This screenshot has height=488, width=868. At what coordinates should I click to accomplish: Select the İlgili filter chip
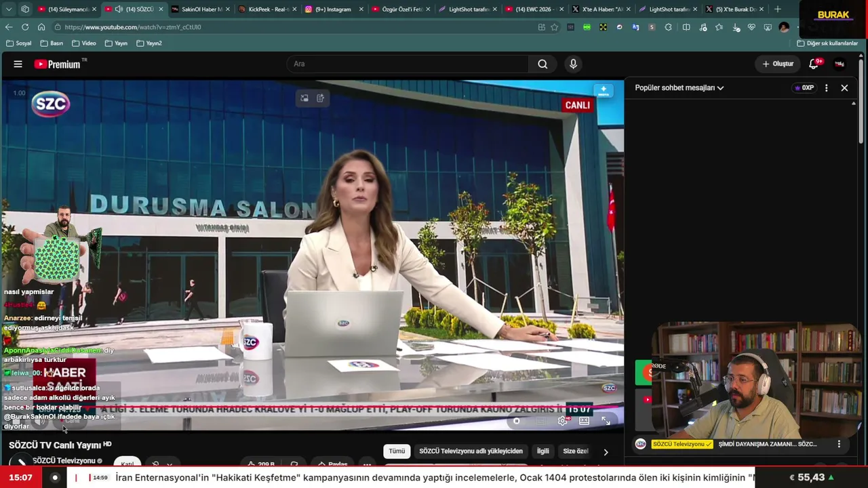543,451
